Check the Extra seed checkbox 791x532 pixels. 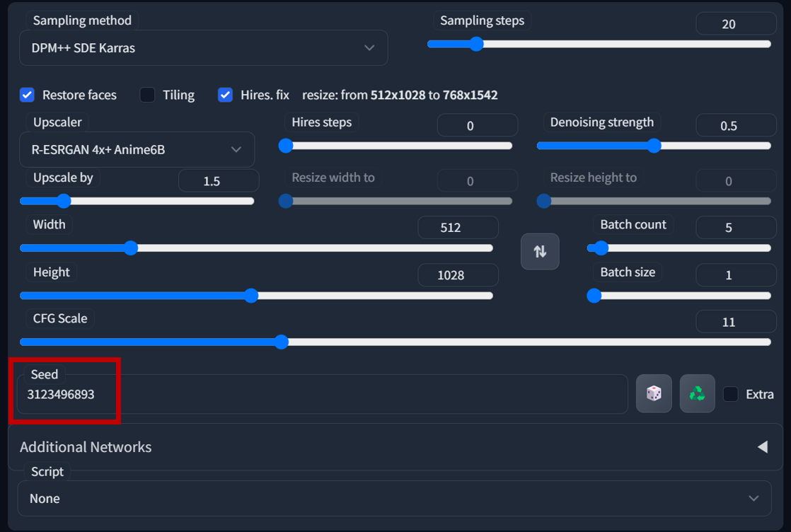[730, 394]
